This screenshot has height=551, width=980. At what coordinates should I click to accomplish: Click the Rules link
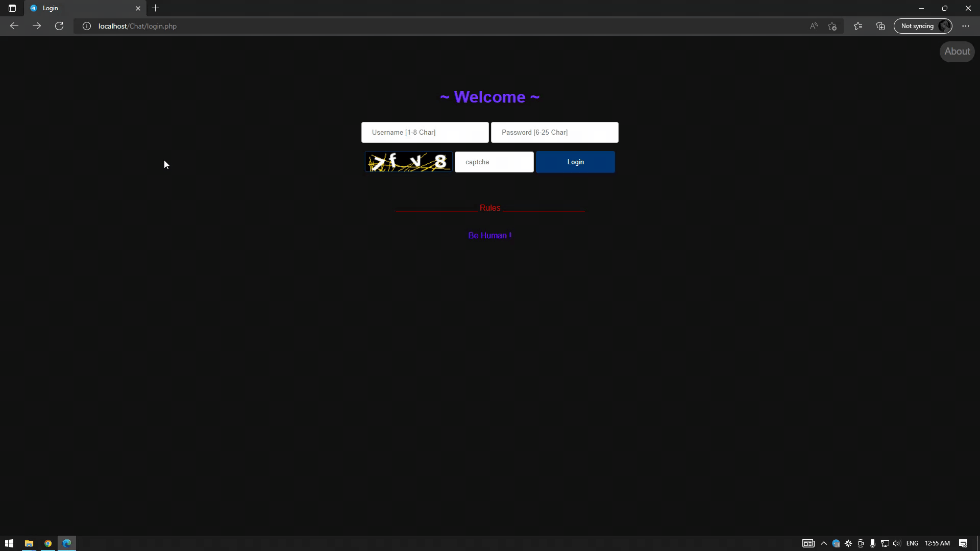[490, 207]
